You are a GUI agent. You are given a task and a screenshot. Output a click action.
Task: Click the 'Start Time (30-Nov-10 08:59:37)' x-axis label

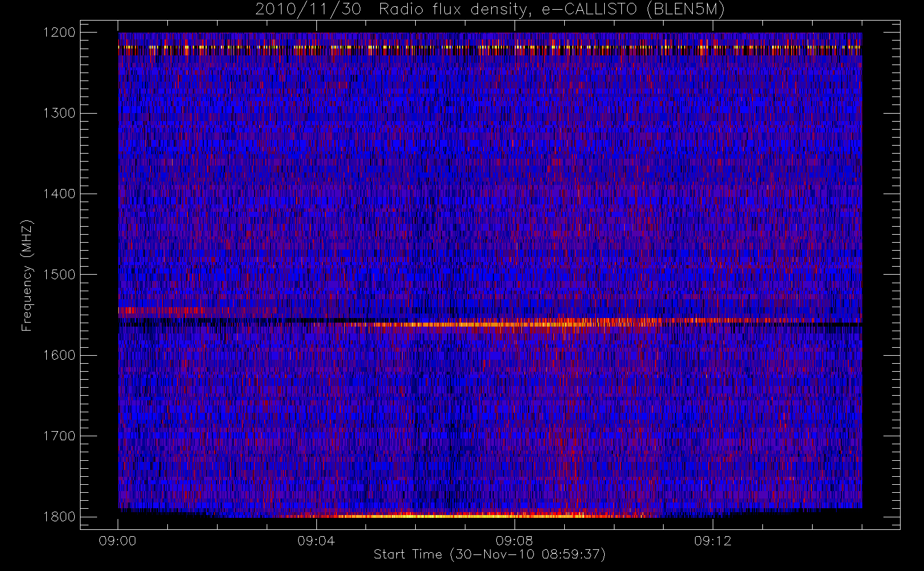tap(489, 554)
